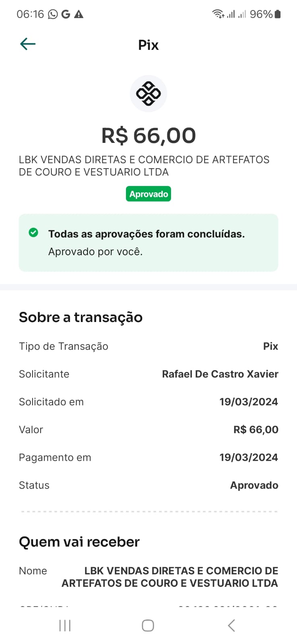
Task: Tap the Pix logo icon
Action: click(x=148, y=94)
